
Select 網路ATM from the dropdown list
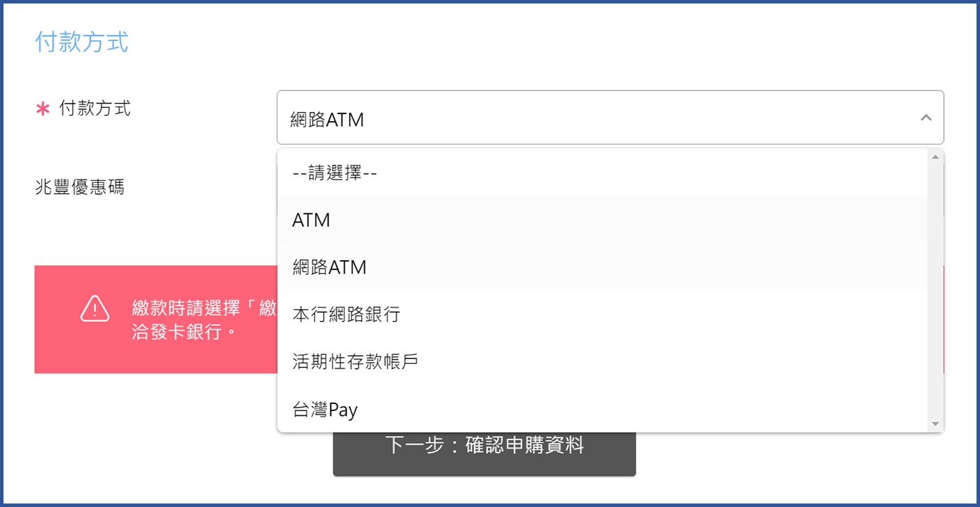[330, 267]
